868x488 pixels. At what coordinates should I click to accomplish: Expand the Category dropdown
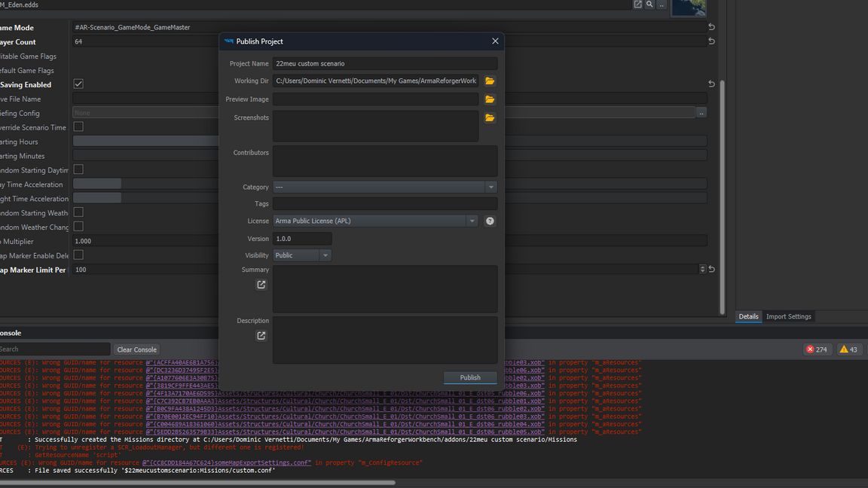491,188
